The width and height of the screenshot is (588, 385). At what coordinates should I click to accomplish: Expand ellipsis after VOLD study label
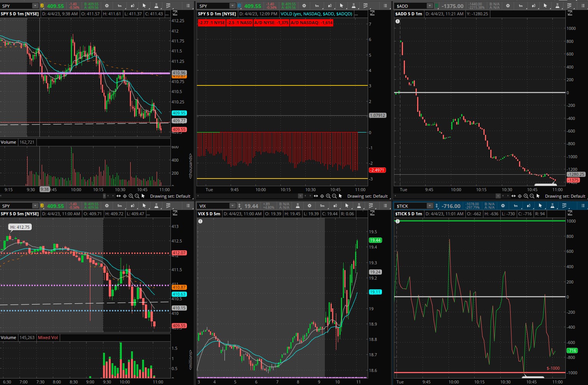(x=356, y=14)
